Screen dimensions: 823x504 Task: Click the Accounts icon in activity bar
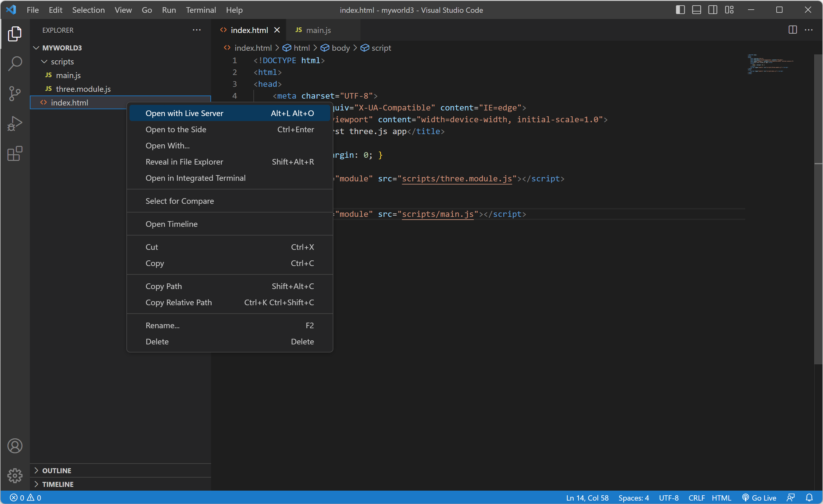click(15, 446)
